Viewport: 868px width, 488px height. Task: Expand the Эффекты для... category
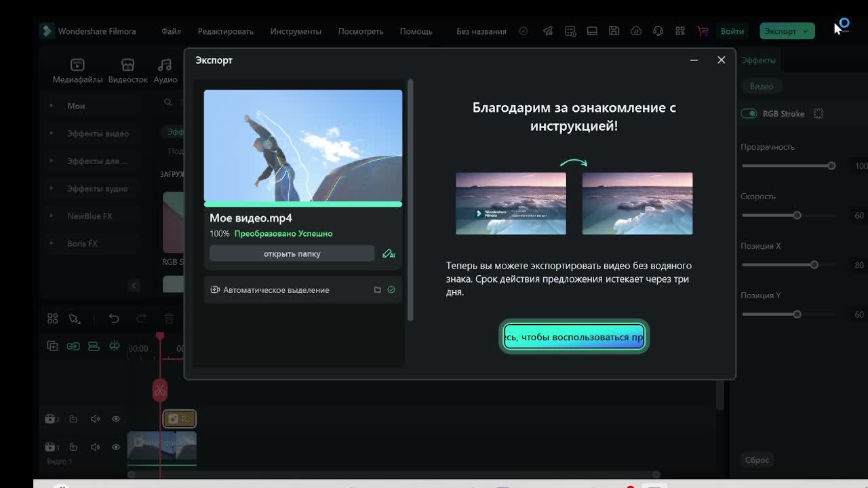pyautogui.click(x=52, y=161)
